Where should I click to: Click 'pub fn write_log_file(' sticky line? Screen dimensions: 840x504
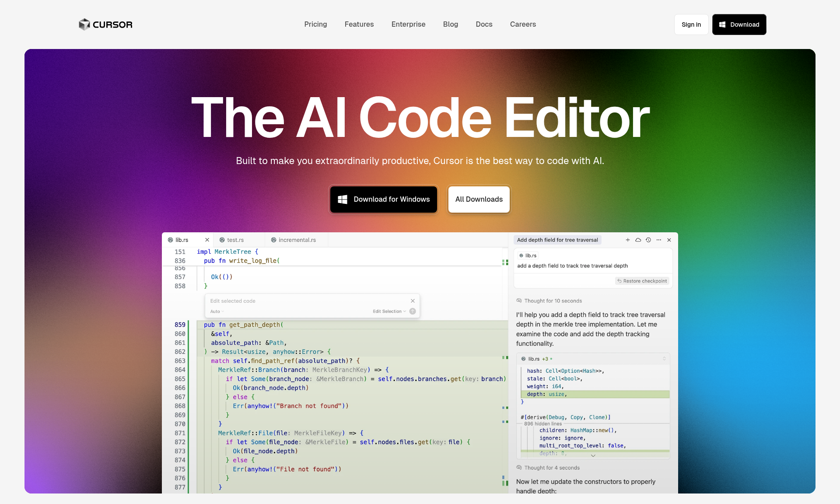(x=241, y=261)
